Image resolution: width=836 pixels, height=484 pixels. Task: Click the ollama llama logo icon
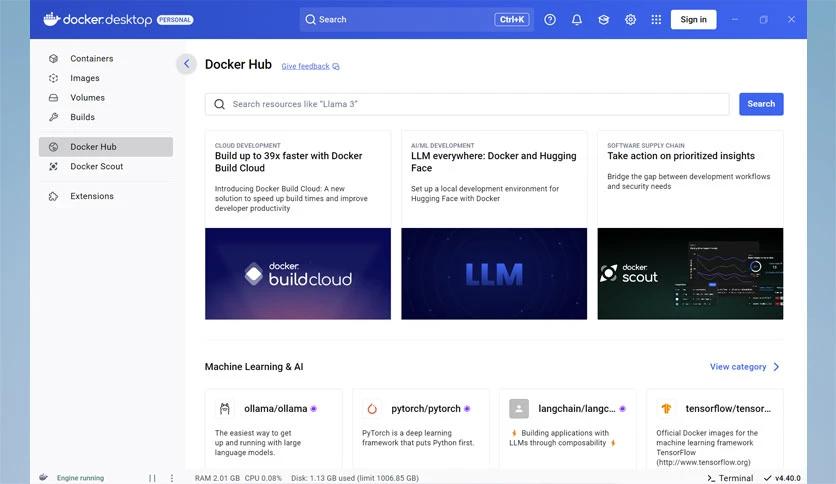tap(224, 409)
